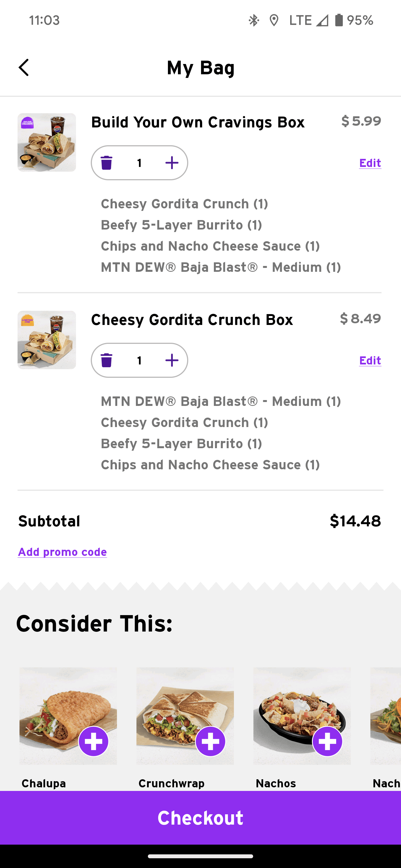401x868 pixels.
Task: Edit the Build Your Own Cravings Box
Action: [x=370, y=163]
